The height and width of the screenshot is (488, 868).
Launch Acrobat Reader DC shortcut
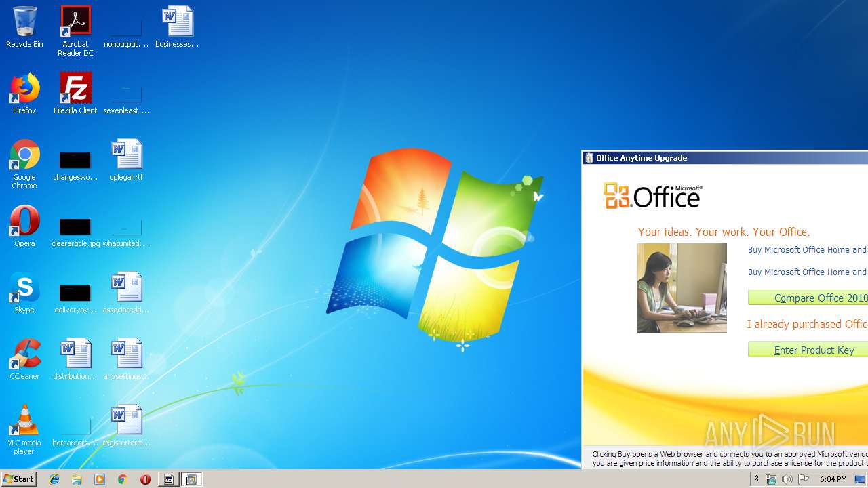75,31
